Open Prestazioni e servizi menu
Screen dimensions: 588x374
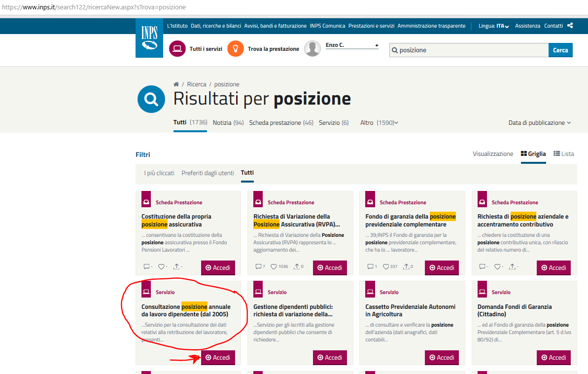(x=371, y=26)
